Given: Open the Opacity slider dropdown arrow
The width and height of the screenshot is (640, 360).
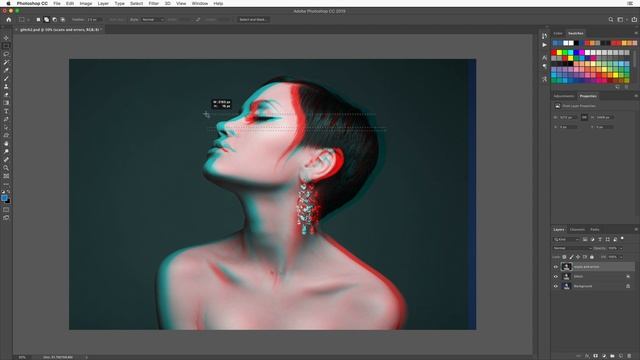Looking at the screenshot, I should click(x=621, y=248).
